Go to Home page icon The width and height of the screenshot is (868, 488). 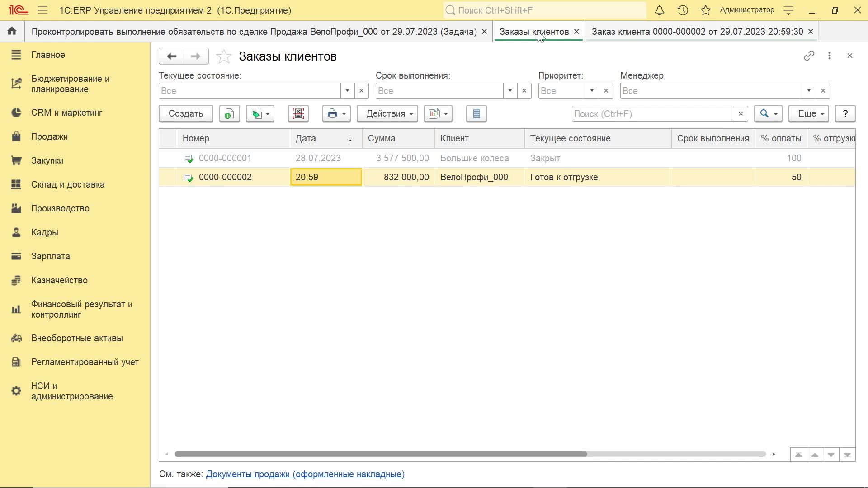12,31
